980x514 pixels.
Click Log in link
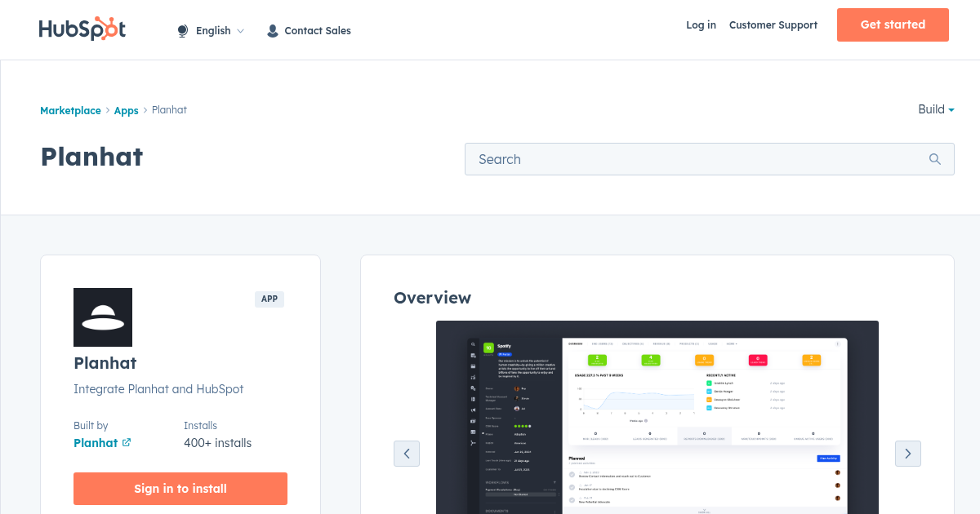[x=701, y=25]
